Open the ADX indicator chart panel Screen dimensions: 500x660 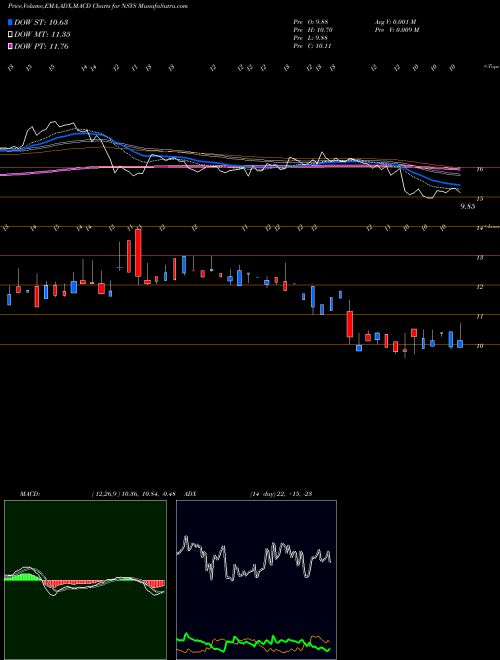point(256,580)
